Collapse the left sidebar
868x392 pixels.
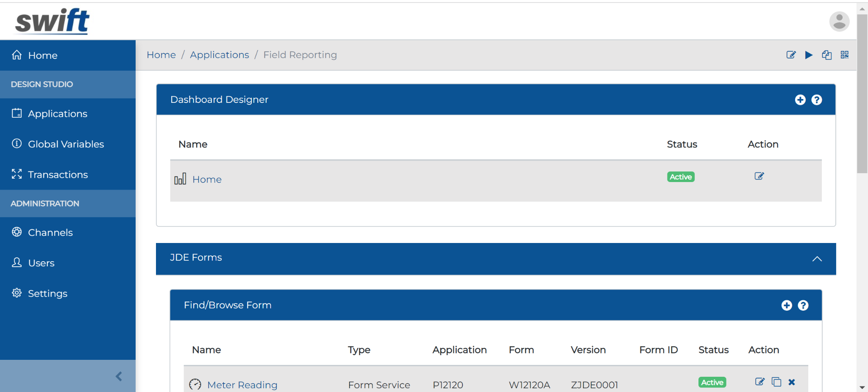click(118, 376)
